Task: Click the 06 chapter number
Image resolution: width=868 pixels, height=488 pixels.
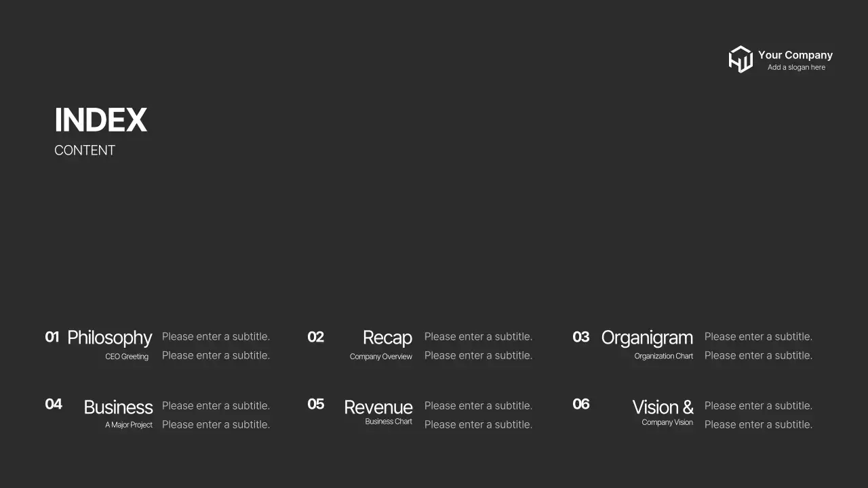Action: (x=581, y=405)
